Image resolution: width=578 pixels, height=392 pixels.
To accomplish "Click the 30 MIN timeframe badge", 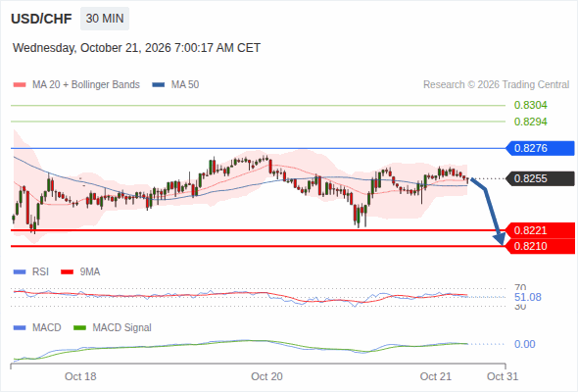I will pos(105,19).
